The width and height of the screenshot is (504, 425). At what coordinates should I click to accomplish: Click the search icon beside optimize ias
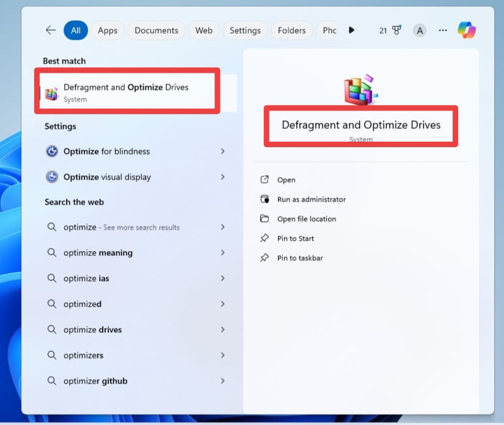pyautogui.click(x=52, y=278)
